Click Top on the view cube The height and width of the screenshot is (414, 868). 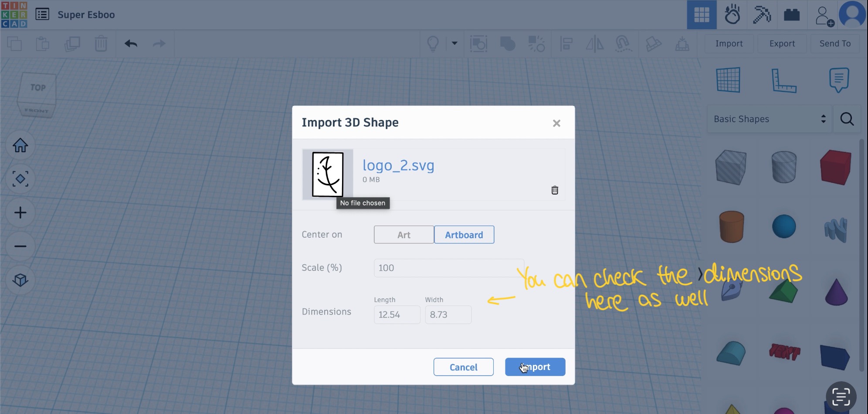38,87
